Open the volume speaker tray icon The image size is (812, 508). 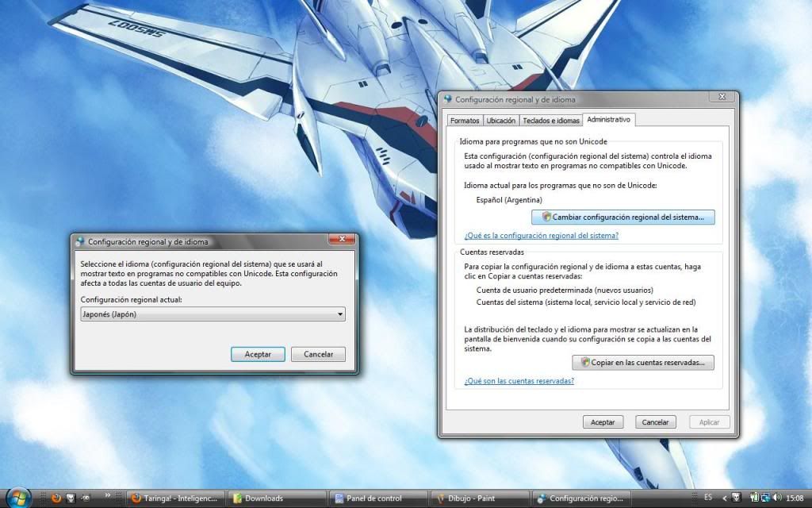tap(777, 498)
